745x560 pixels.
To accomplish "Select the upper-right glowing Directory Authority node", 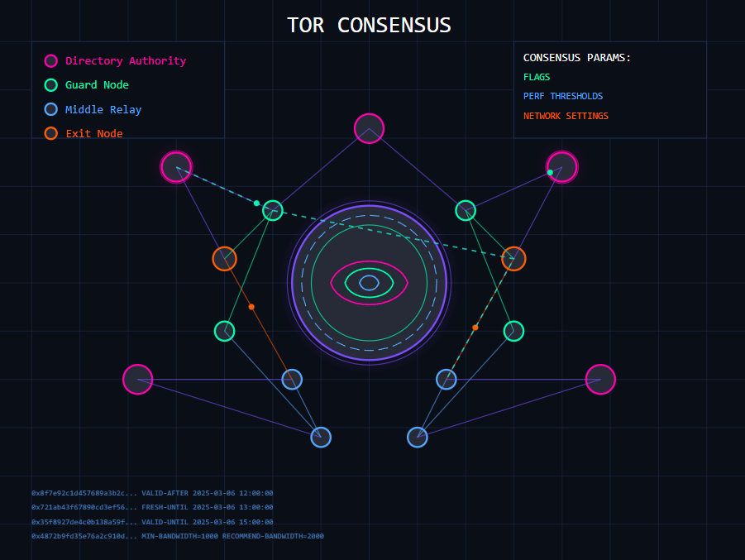I will (562, 167).
